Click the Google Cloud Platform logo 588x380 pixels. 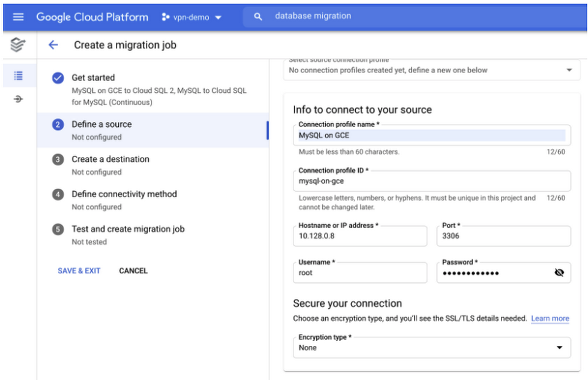pos(92,17)
